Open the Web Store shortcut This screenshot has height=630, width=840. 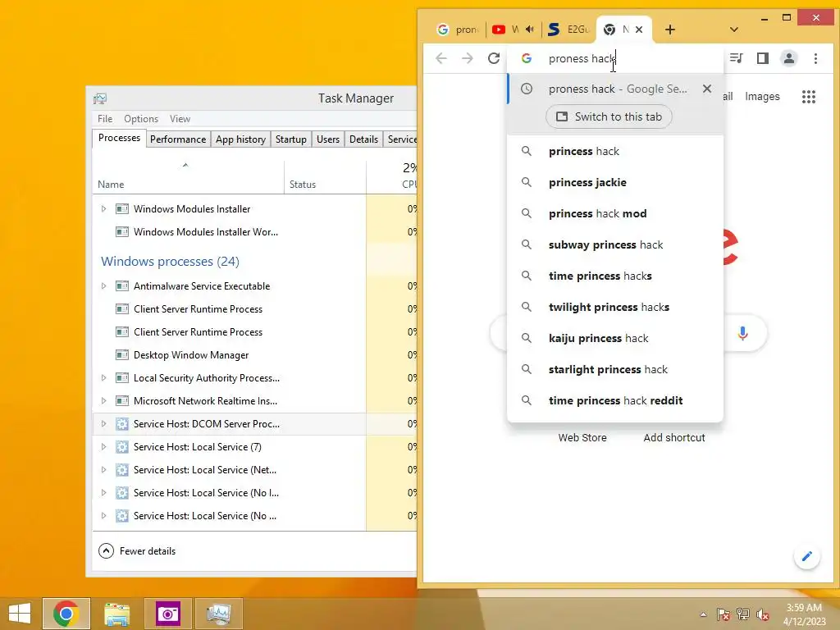pos(582,438)
